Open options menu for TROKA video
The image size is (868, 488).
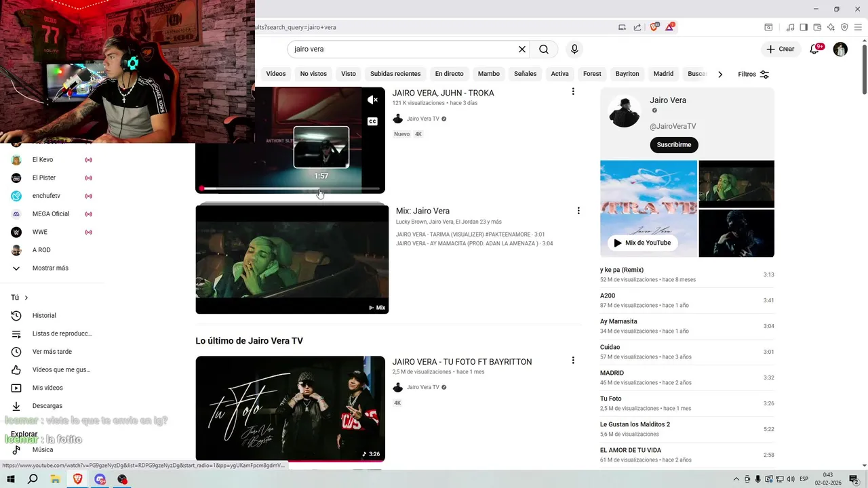click(573, 91)
